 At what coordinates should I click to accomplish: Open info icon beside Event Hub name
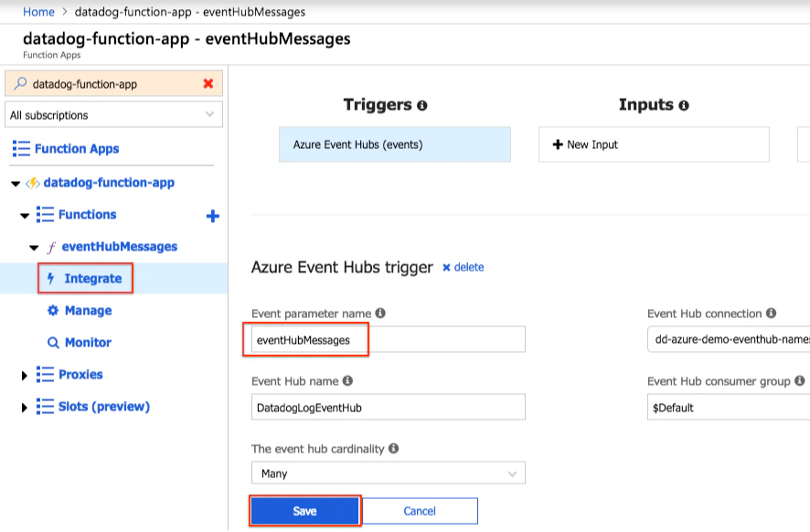click(x=347, y=380)
